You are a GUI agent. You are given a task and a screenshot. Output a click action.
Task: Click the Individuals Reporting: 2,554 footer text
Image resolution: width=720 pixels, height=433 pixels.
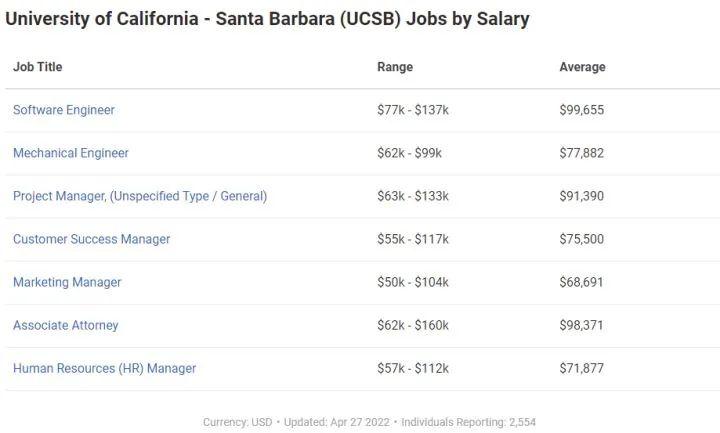[x=469, y=422]
